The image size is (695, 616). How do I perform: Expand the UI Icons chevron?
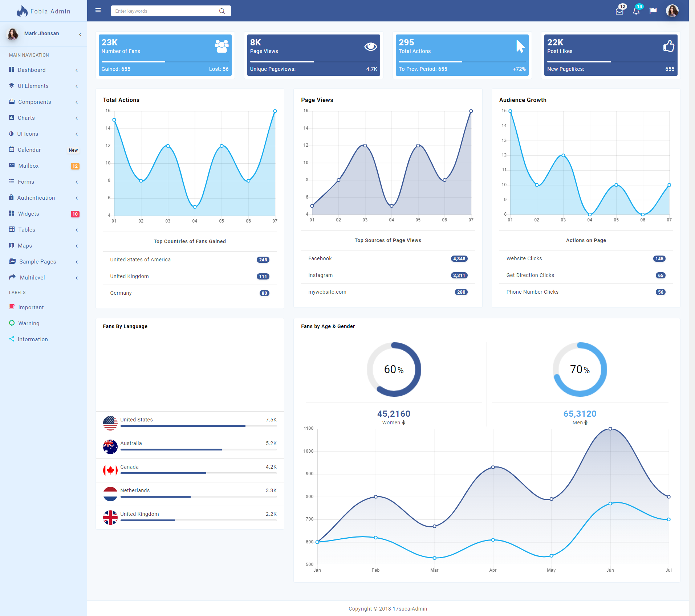pos(77,134)
